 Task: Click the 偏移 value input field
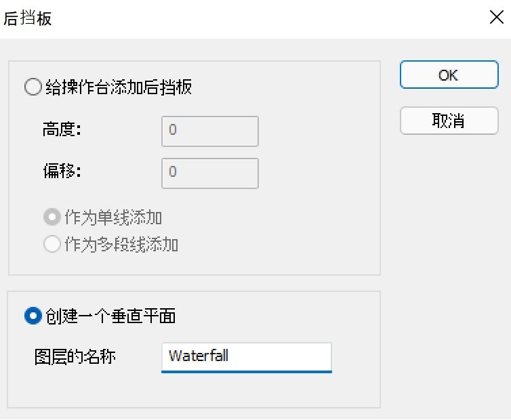[x=210, y=173]
